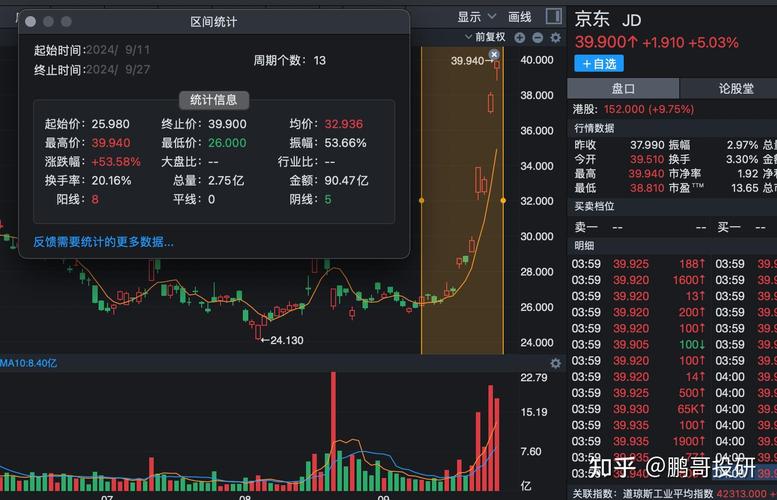Click the zoom-in plus icon on the chart
The width and height of the screenshot is (777, 500).
520,37
